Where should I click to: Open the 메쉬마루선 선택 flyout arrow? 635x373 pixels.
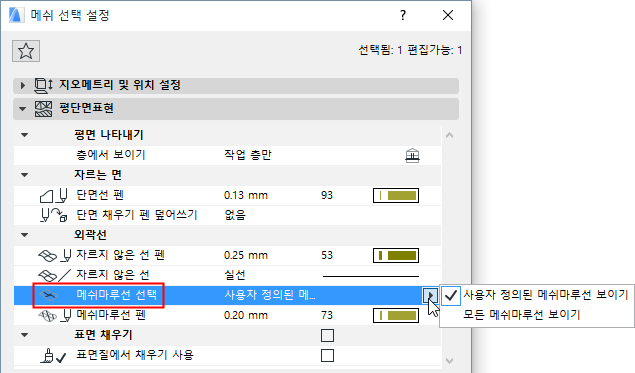click(x=430, y=295)
